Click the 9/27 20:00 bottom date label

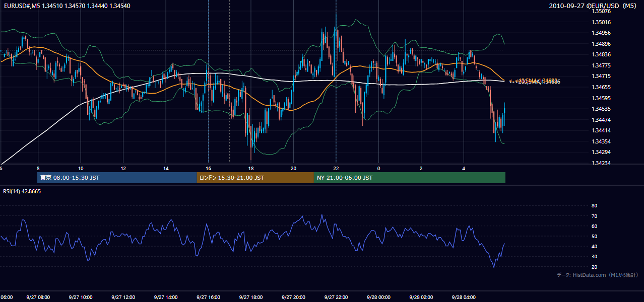coord(293,297)
